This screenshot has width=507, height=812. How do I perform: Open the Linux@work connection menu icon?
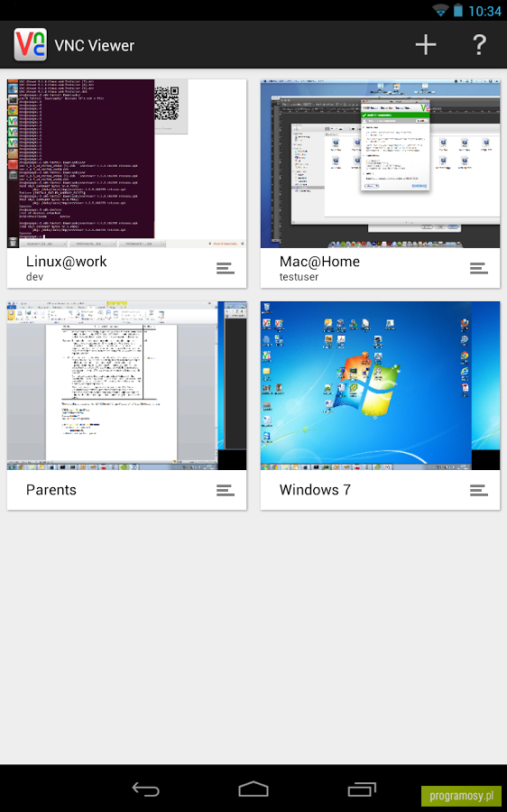(226, 268)
